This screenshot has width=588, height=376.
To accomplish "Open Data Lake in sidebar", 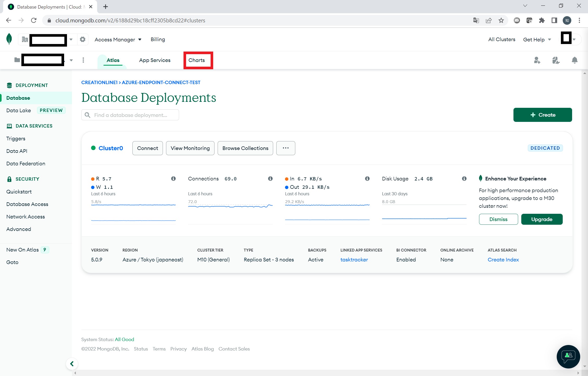I will coord(19,110).
